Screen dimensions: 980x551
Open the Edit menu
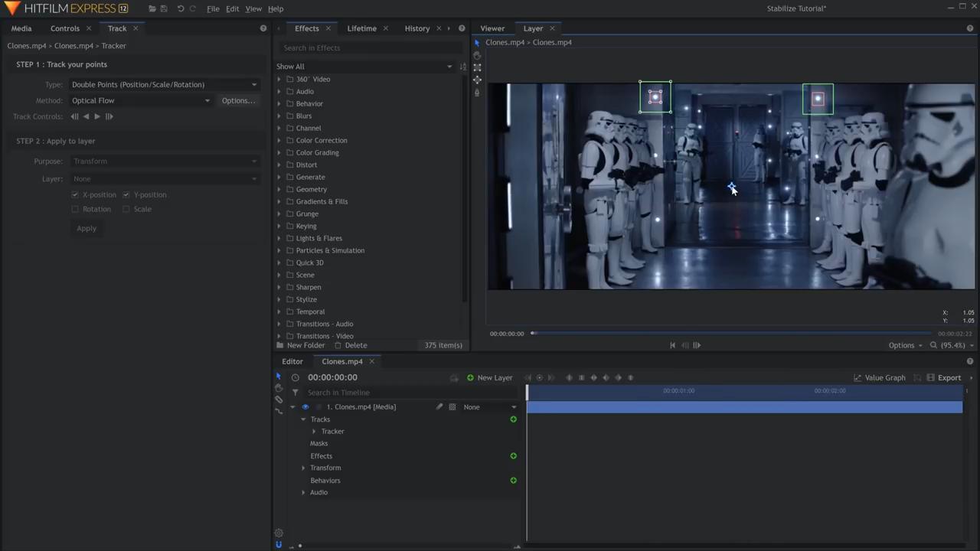coord(232,8)
